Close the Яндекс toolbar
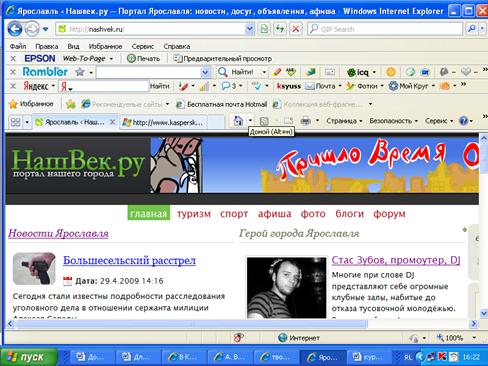Image resolution: width=488 pixels, height=366 pixels. (x=13, y=86)
